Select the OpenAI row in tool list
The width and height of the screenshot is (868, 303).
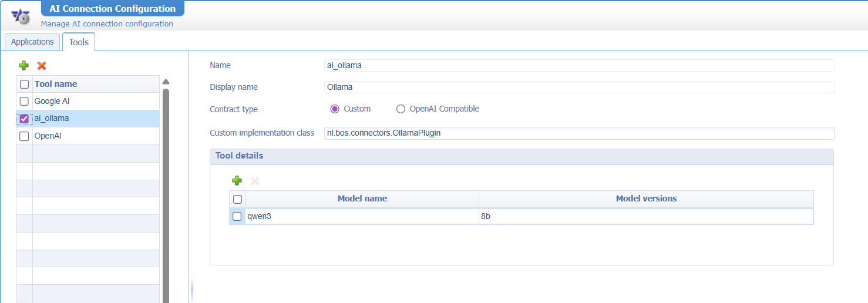coord(88,136)
